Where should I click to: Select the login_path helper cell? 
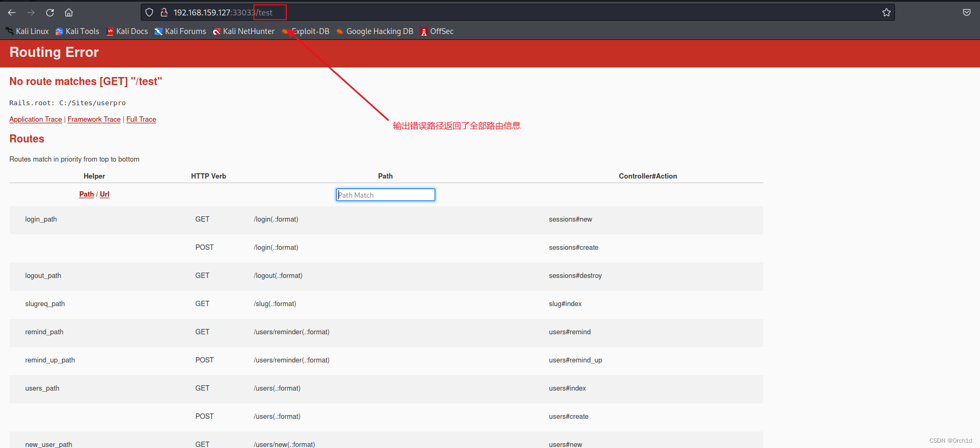(x=41, y=219)
